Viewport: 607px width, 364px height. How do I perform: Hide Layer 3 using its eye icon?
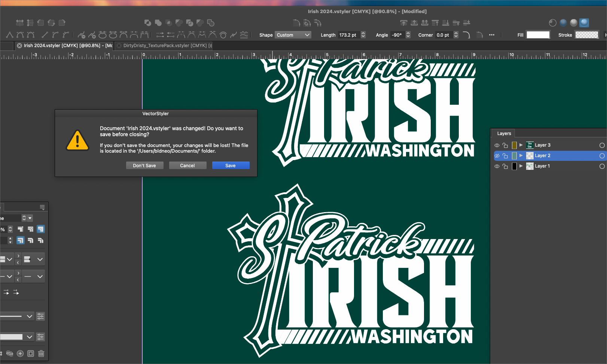497,145
